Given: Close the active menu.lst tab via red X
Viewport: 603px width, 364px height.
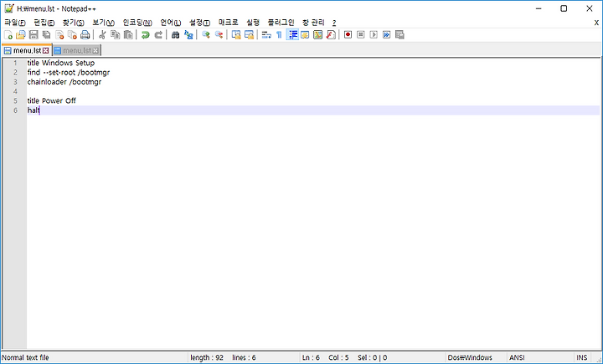Looking at the screenshot, I should [x=46, y=50].
